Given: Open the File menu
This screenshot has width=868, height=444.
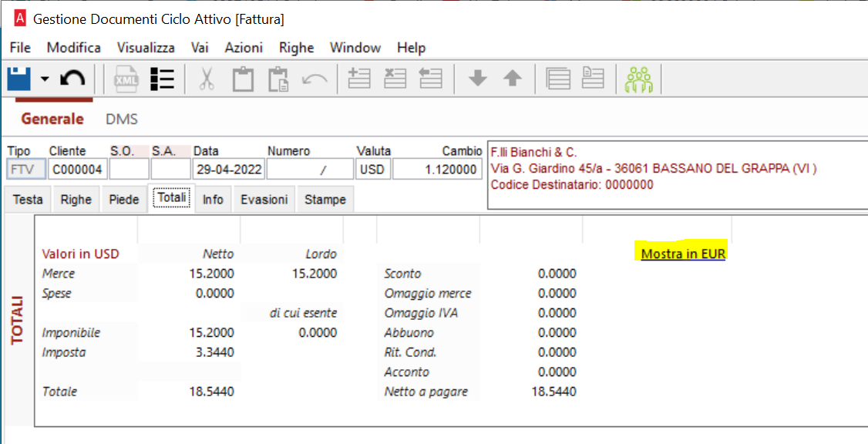Looking at the screenshot, I should [21, 48].
